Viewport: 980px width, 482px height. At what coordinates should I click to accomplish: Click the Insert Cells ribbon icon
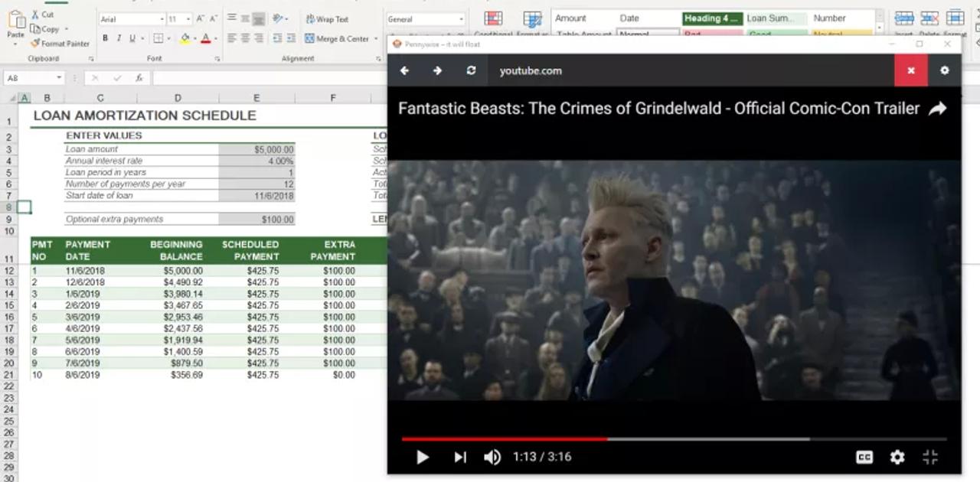click(905, 18)
